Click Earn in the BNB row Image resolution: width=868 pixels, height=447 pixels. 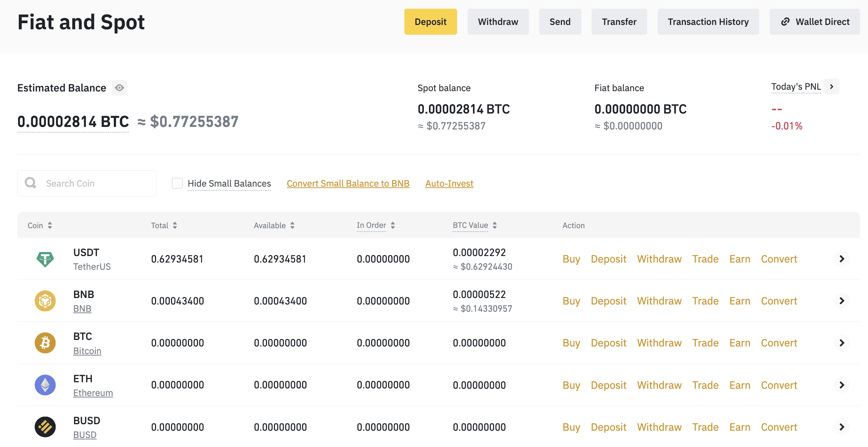(740, 301)
